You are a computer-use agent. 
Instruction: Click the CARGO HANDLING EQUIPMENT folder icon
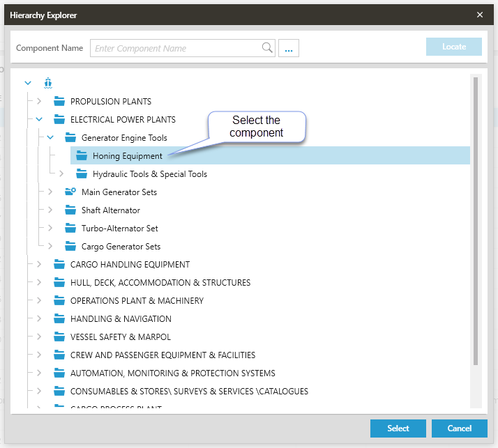(59, 264)
